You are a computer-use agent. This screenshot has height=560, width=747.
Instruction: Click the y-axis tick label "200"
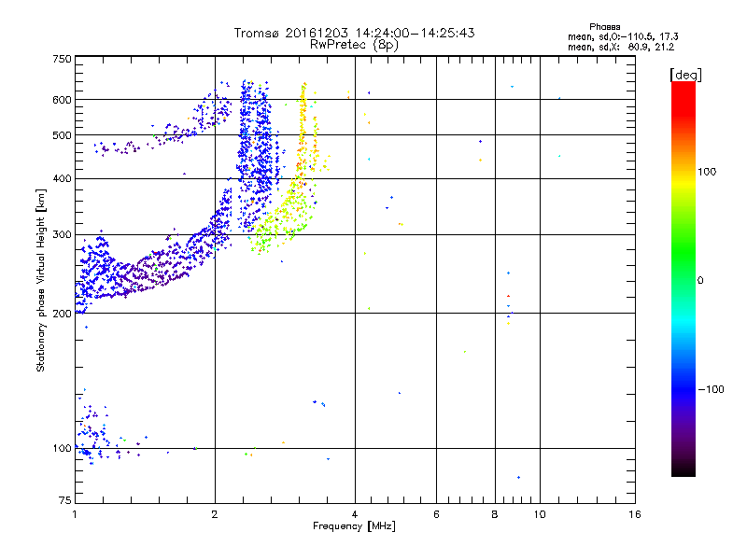(x=62, y=314)
